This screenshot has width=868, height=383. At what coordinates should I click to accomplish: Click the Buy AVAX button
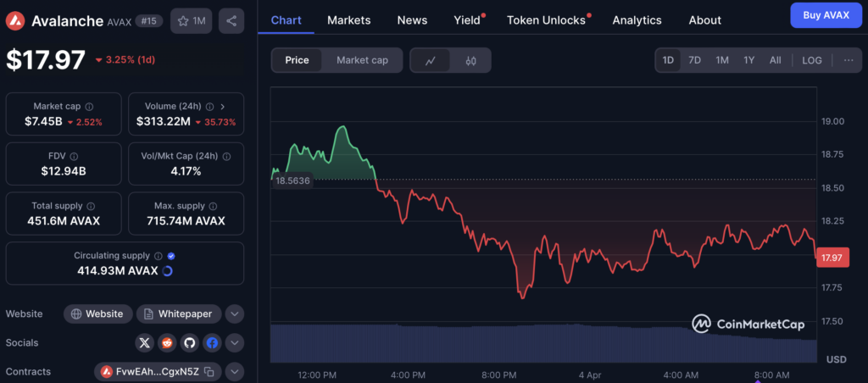pyautogui.click(x=826, y=15)
